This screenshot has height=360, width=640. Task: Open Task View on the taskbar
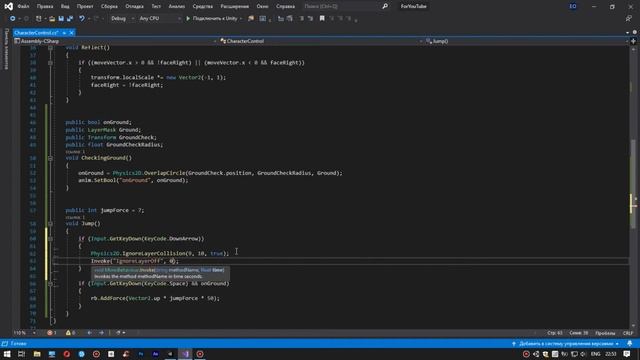click(x=22, y=354)
